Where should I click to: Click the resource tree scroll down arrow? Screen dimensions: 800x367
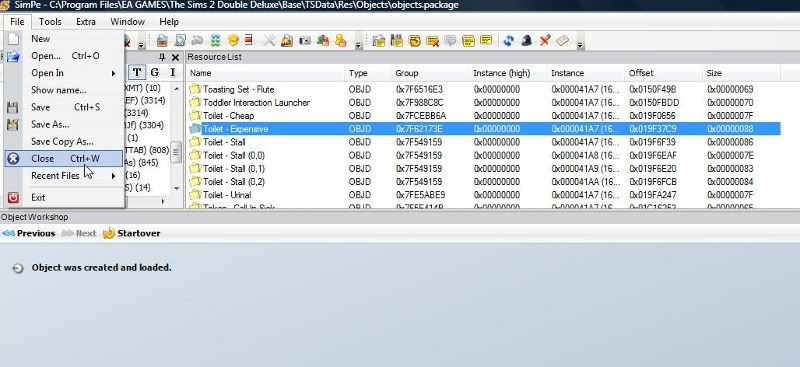177,188
